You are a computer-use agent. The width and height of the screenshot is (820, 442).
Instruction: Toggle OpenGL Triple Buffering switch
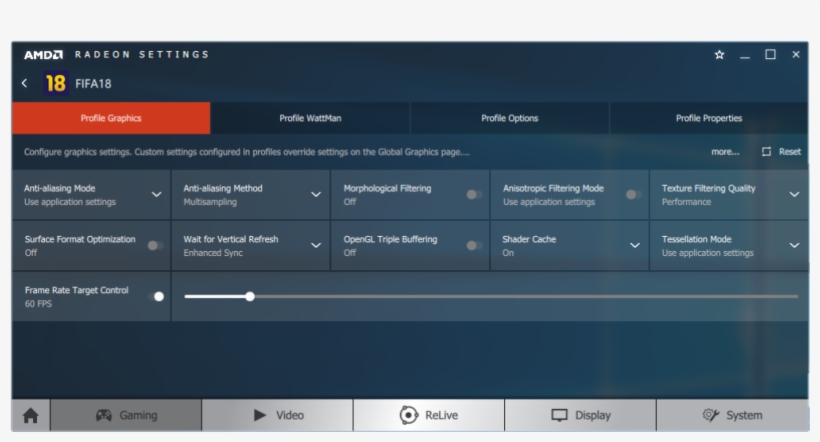point(474,245)
